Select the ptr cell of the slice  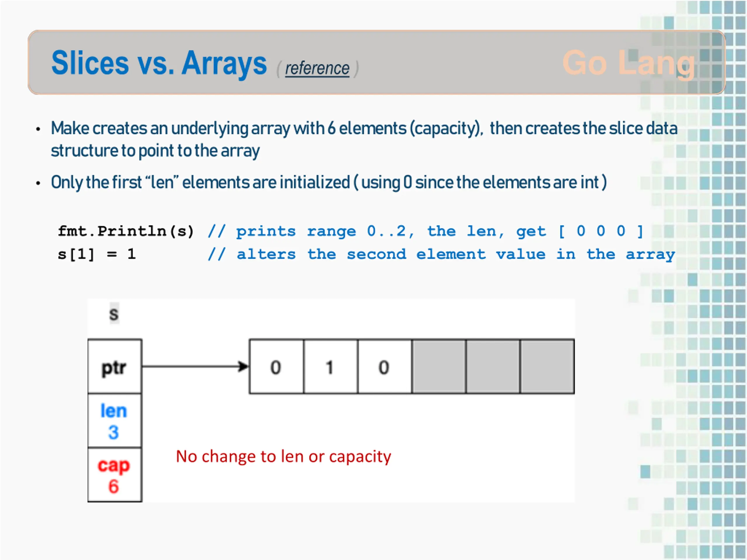click(x=114, y=367)
